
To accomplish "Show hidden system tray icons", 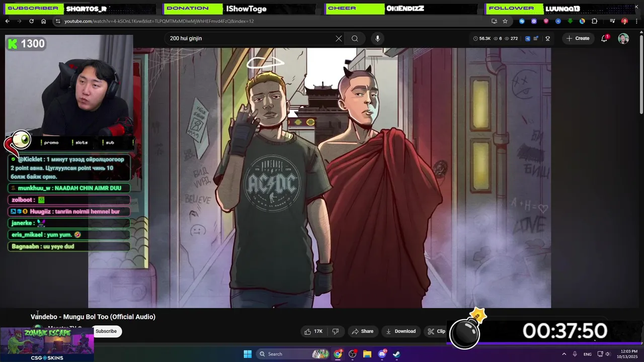I will (x=564, y=354).
